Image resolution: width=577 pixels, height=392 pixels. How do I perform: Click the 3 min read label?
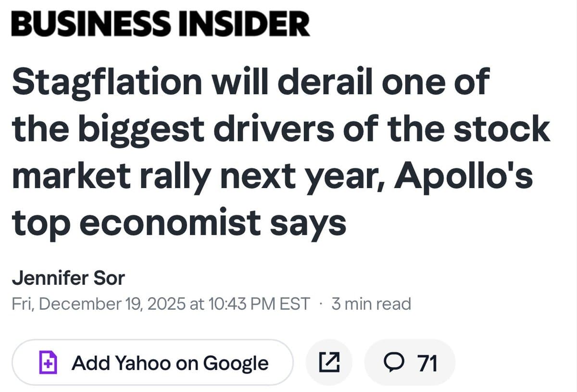coord(371,304)
